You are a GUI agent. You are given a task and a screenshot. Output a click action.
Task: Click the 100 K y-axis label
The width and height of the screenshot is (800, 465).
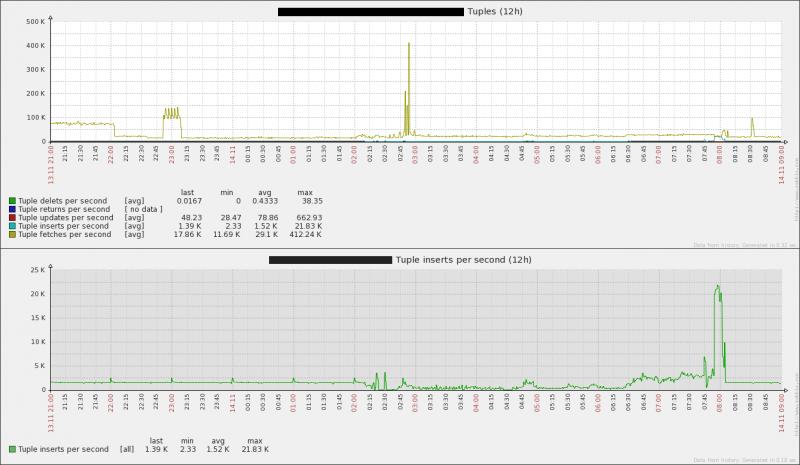[36, 118]
